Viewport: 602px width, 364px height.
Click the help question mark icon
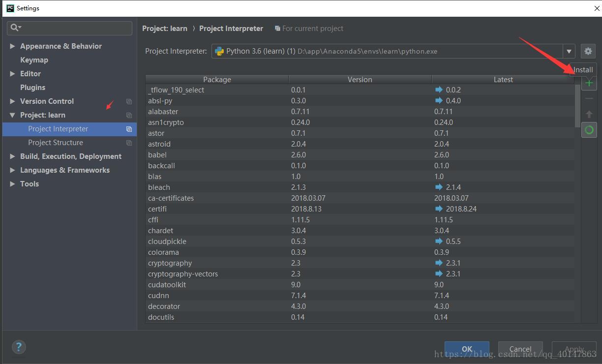(x=19, y=347)
